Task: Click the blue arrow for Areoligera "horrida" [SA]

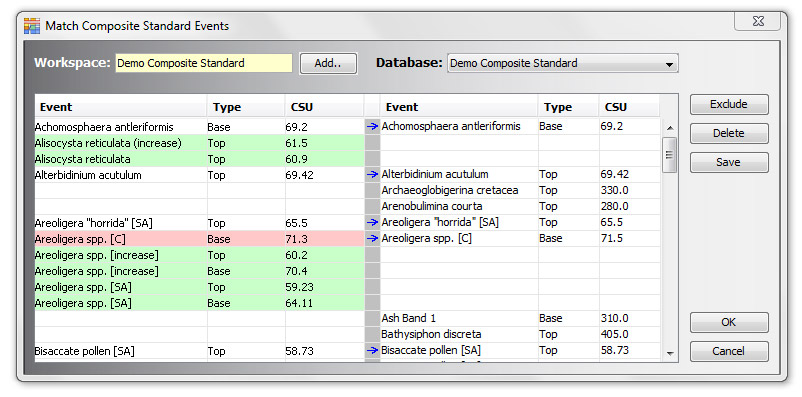Action: pos(372,223)
